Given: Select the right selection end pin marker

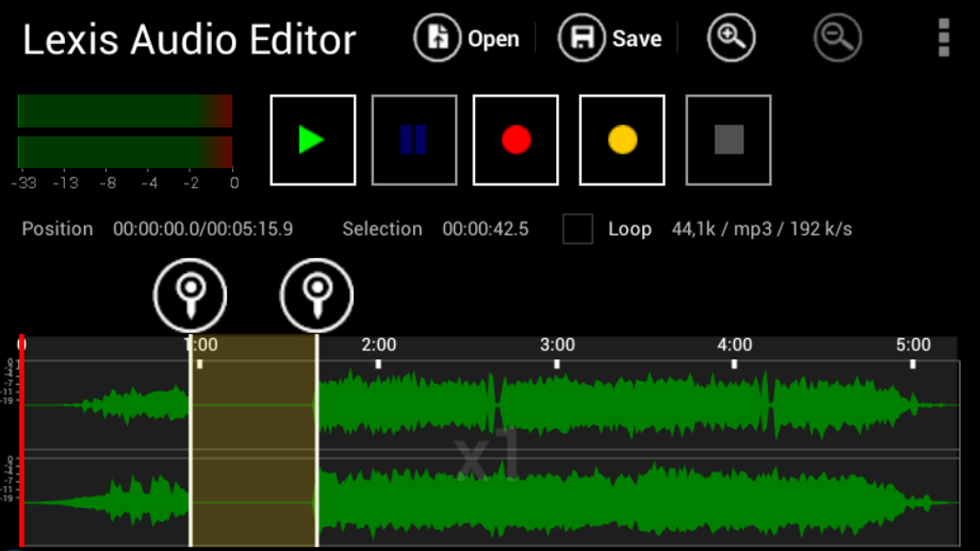Looking at the screenshot, I should (317, 294).
